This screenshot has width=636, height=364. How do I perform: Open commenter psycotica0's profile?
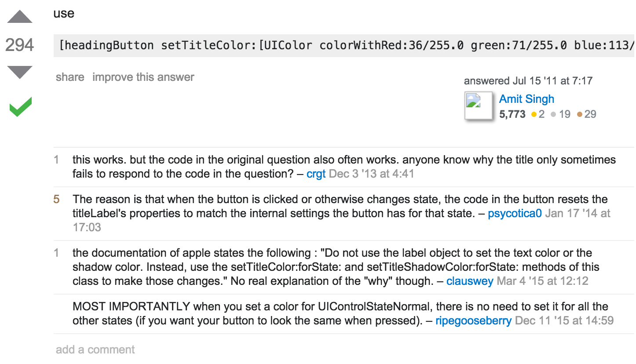pyautogui.click(x=515, y=214)
